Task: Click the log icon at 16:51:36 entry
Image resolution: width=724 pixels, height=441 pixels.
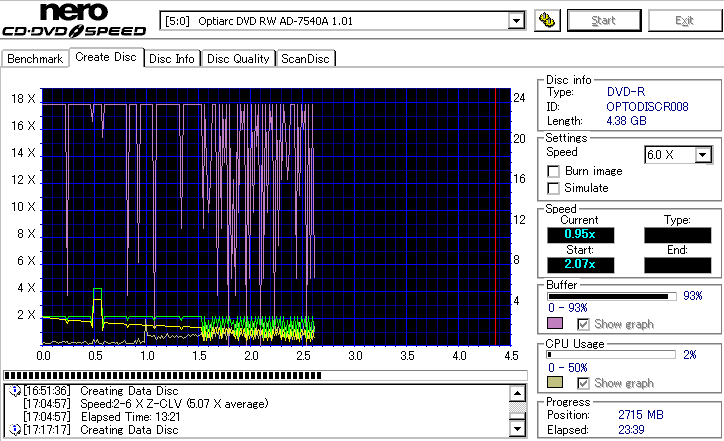Action: pos(15,391)
